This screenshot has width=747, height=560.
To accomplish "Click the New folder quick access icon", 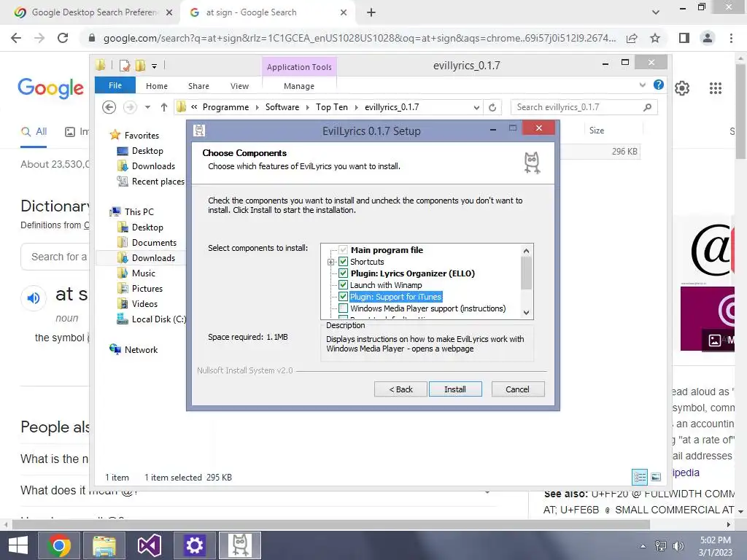I will click(x=140, y=65).
